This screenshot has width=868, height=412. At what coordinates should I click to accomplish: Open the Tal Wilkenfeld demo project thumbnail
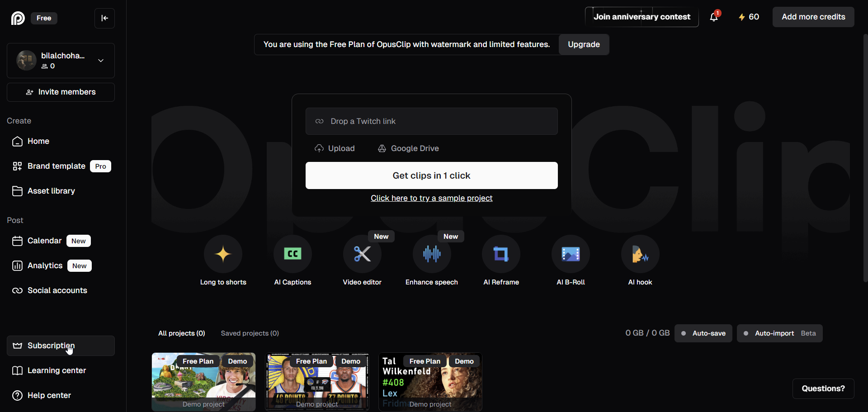[x=430, y=382]
